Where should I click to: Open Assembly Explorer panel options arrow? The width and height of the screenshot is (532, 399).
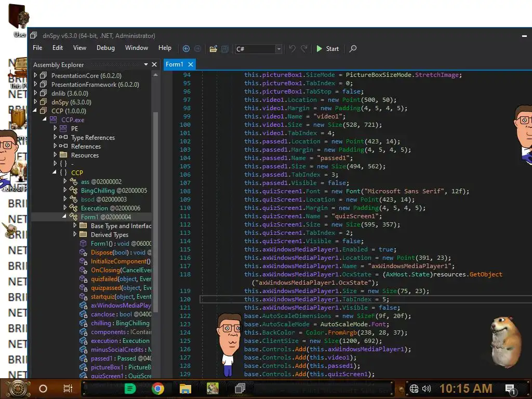(x=146, y=64)
